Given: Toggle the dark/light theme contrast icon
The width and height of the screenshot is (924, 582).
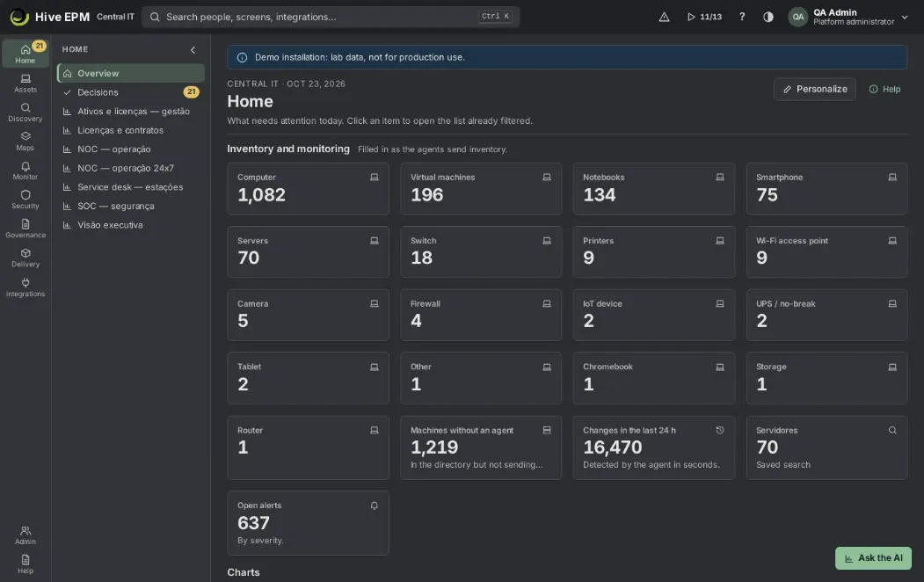Looking at the screenshot, I should click(768, 17).
